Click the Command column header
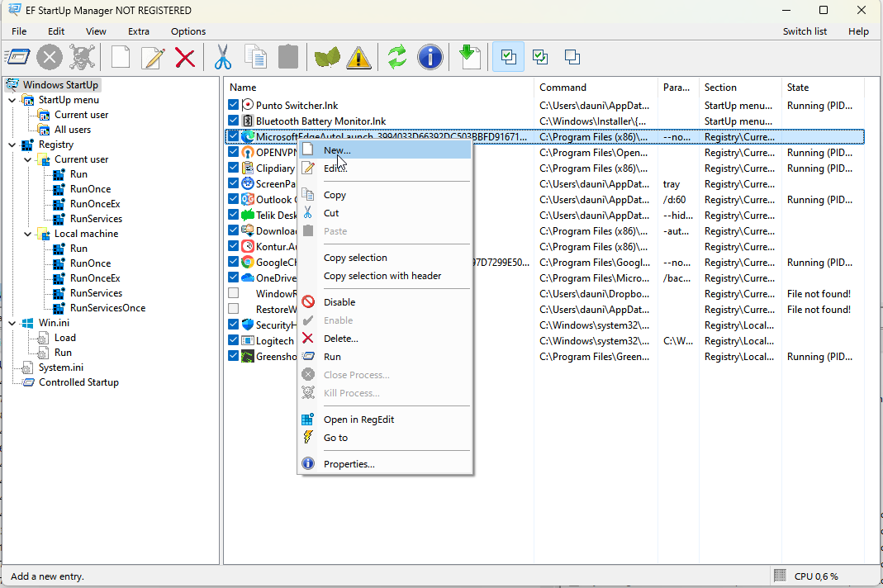This screenshot has width=883, height=588. pos(563,88)
